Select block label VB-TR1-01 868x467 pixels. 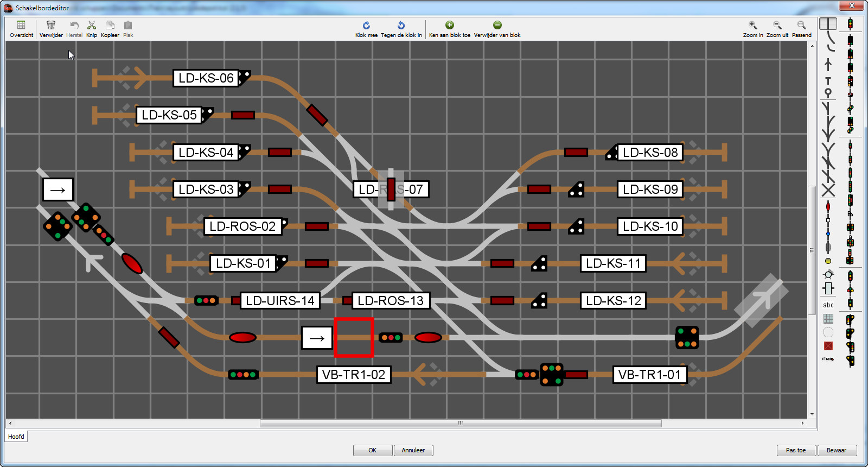tap(649, 375)
